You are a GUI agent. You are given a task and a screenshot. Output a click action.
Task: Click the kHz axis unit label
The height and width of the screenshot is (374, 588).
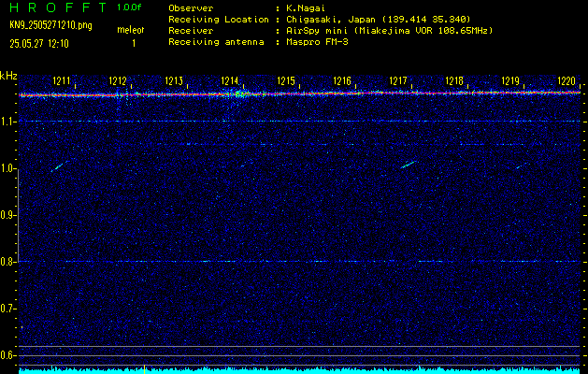coord(8,76)
